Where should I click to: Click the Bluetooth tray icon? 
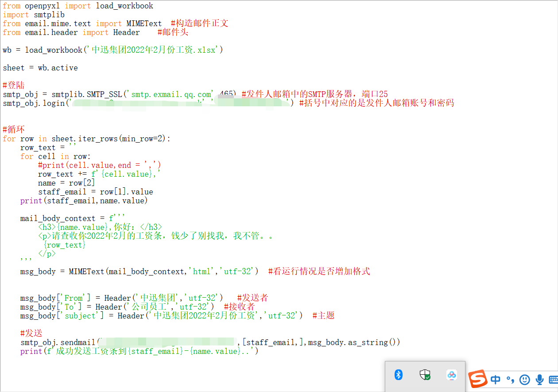(399, 375)
